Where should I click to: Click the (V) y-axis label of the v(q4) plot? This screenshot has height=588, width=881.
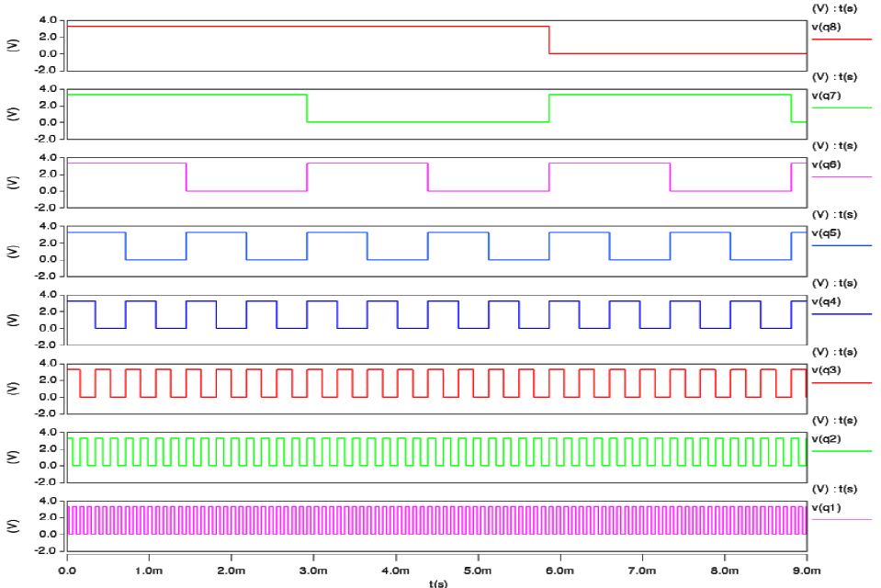point(12,320)
